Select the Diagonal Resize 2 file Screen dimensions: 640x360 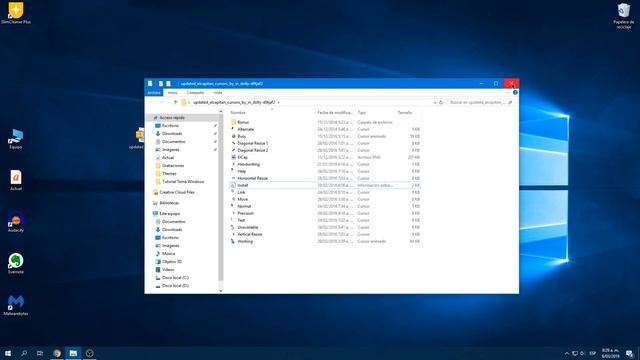coord(253,150)
